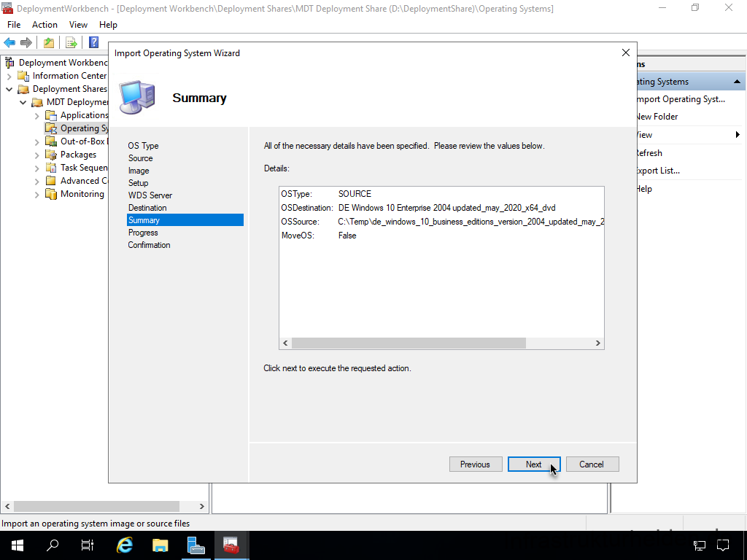Click the wizard computer header image
This screenshot has width=747, height=560.
(x=137, y=97)
